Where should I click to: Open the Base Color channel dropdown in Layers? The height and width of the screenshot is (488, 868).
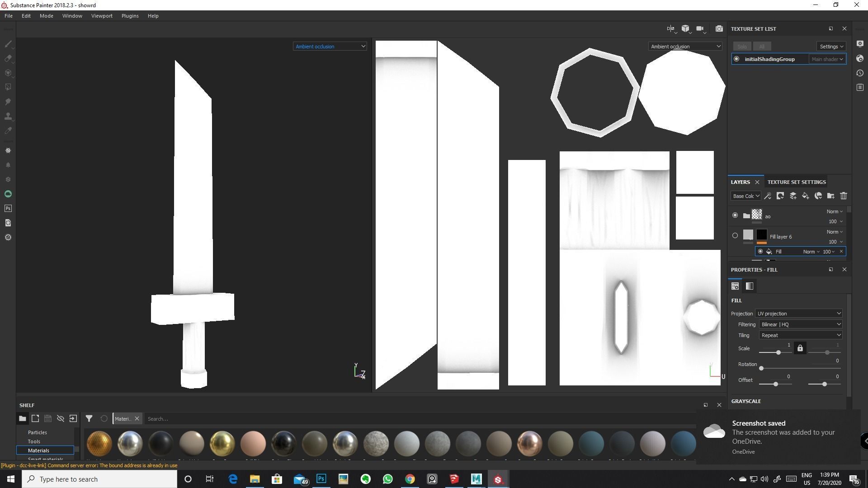point(745,196)
